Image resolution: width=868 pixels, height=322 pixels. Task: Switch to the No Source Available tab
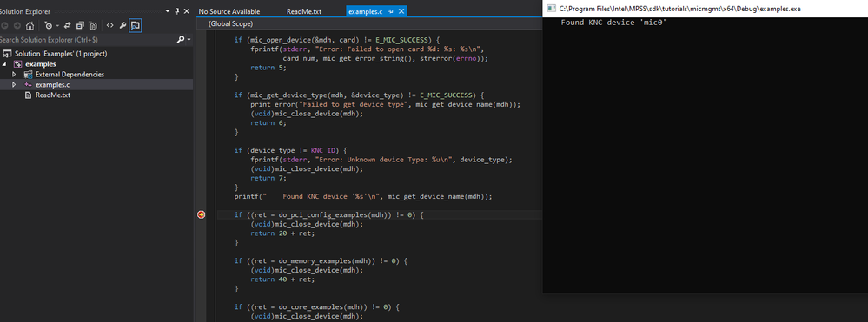[229, 11]
